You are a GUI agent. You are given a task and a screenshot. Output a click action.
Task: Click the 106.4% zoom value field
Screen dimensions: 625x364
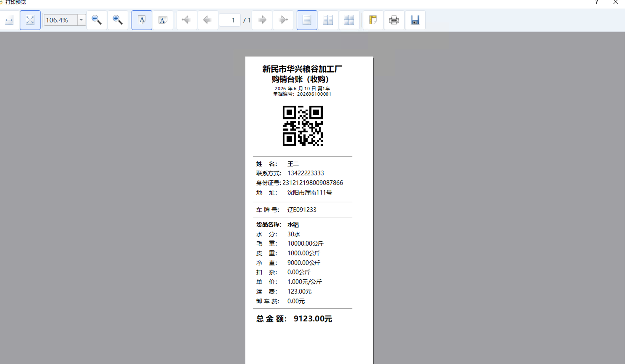tap(60, 20)
